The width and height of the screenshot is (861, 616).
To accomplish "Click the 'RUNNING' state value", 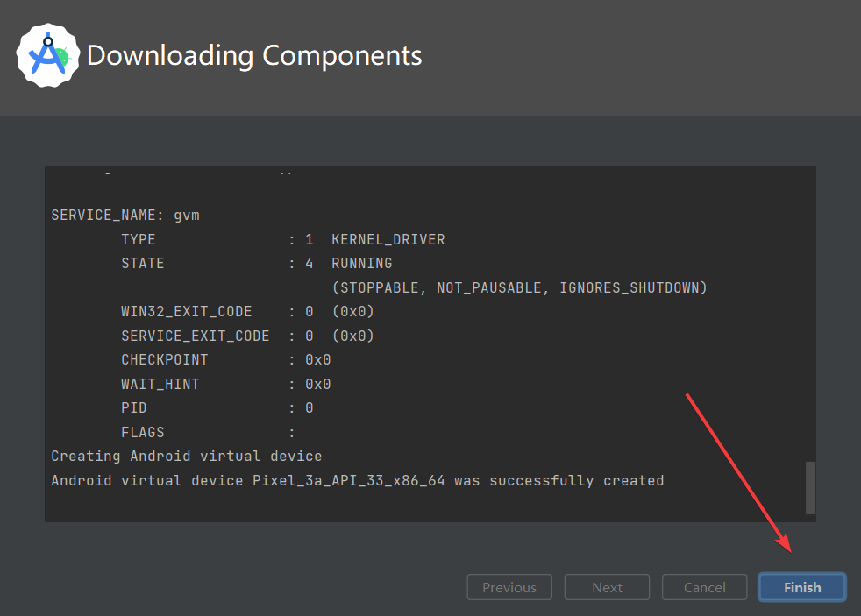I will click(x=362, y=263).
